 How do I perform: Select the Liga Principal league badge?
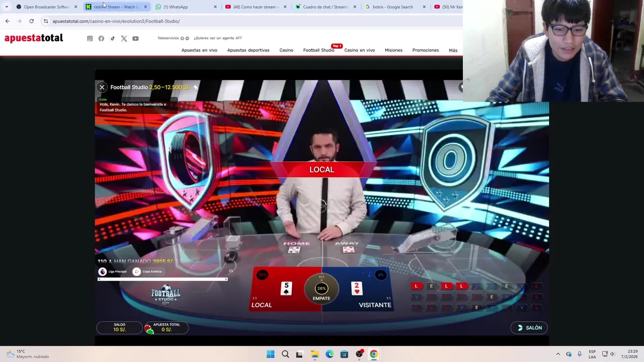pos(113,271)
